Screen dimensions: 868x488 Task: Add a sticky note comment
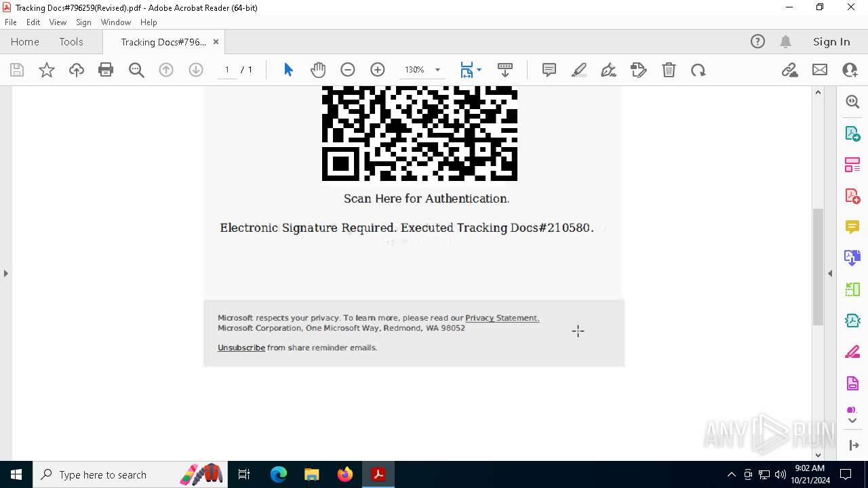coord(549,70)
